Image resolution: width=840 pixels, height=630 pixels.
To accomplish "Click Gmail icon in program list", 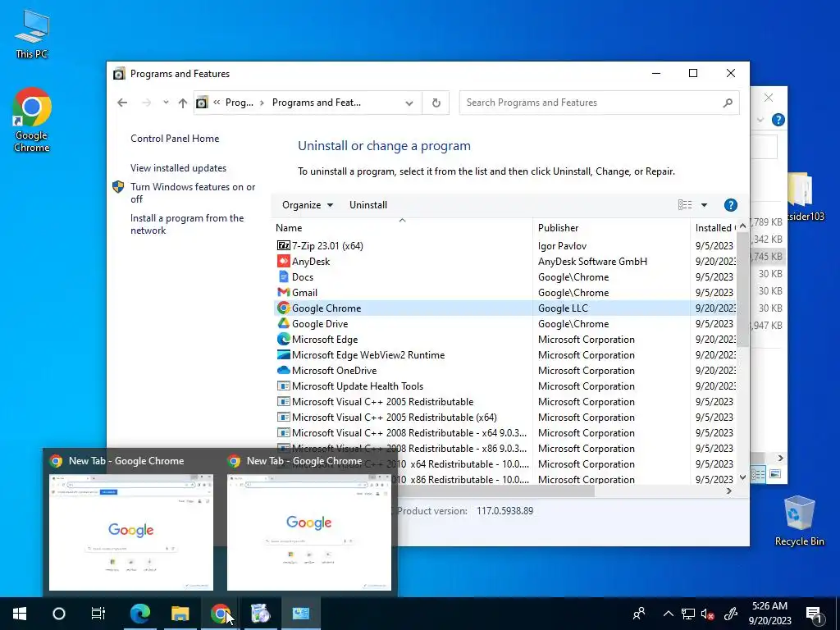I will [283, 293].
